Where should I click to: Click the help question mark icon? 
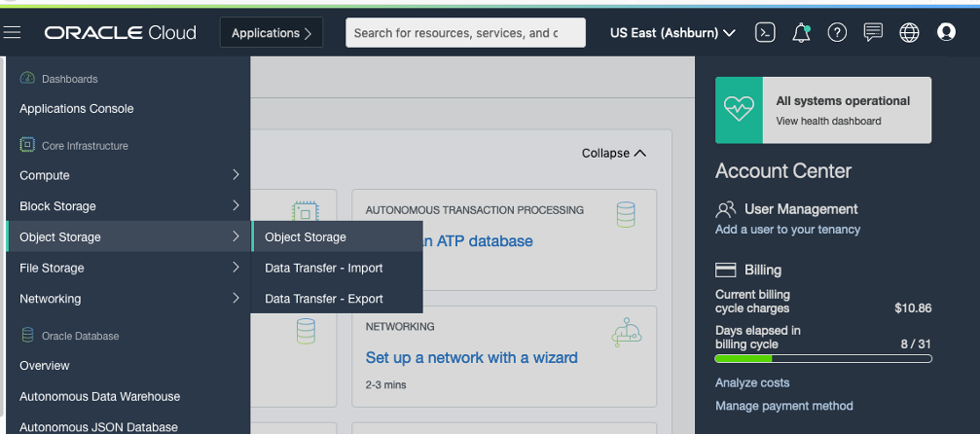(x=837, y=33)
